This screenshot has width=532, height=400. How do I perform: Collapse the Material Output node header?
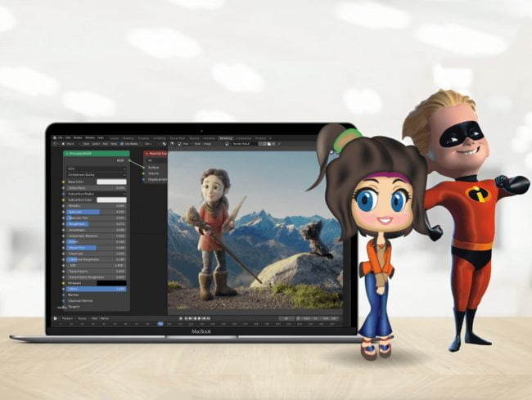(x=147, y=153)
